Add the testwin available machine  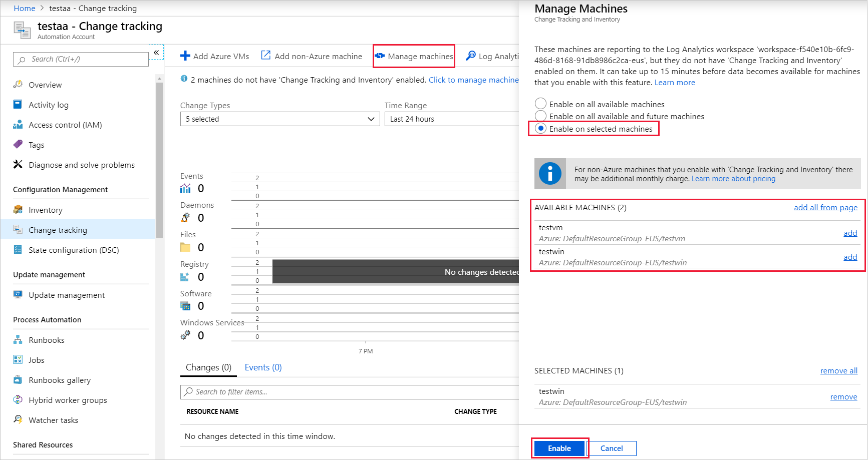tap(850, 257)
